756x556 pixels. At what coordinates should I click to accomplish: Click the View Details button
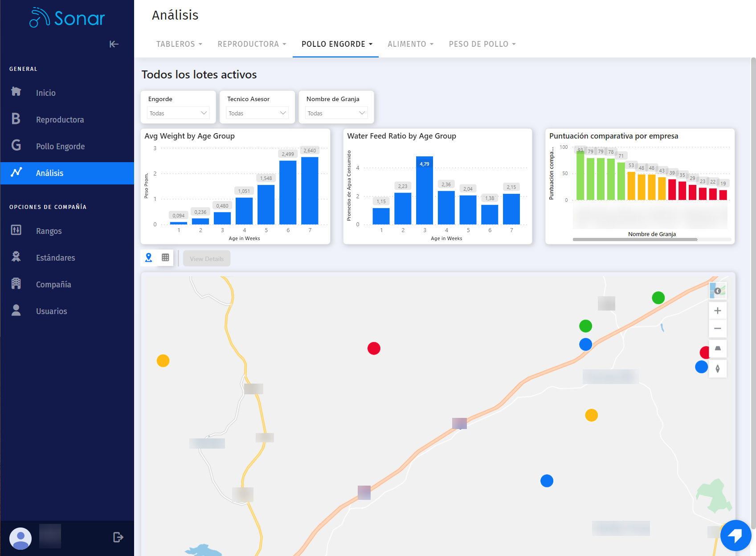[x=207, y=258]
